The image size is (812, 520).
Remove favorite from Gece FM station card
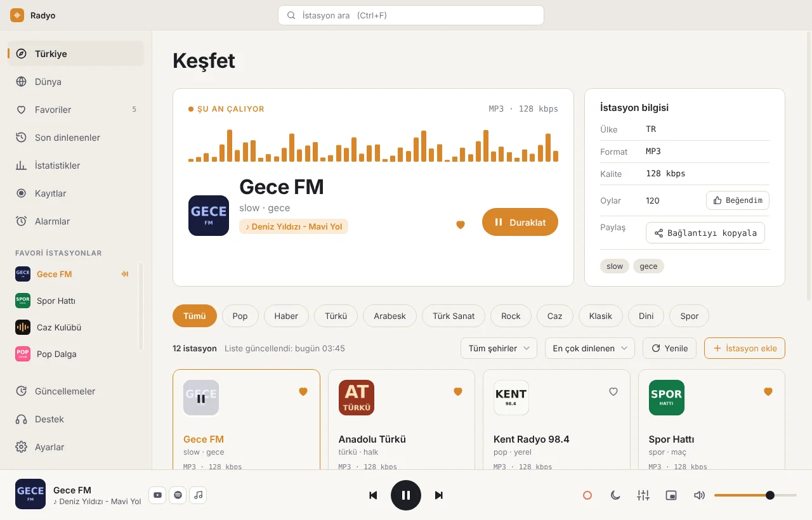point(303,392)
